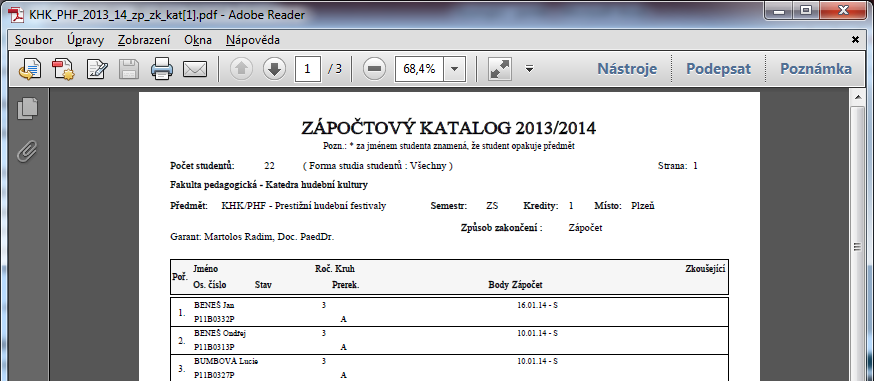Open zoom level dropdown arrow
This screenshot has width=874, height=381.
[454, 69]
